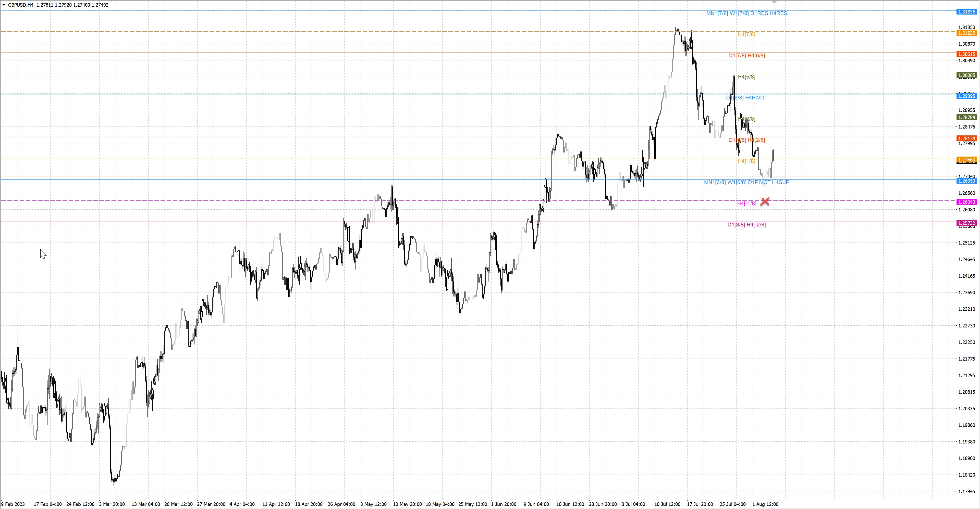Click the orange 1.31226 price tag
The image size is (980, 509).
pos(966,33)
